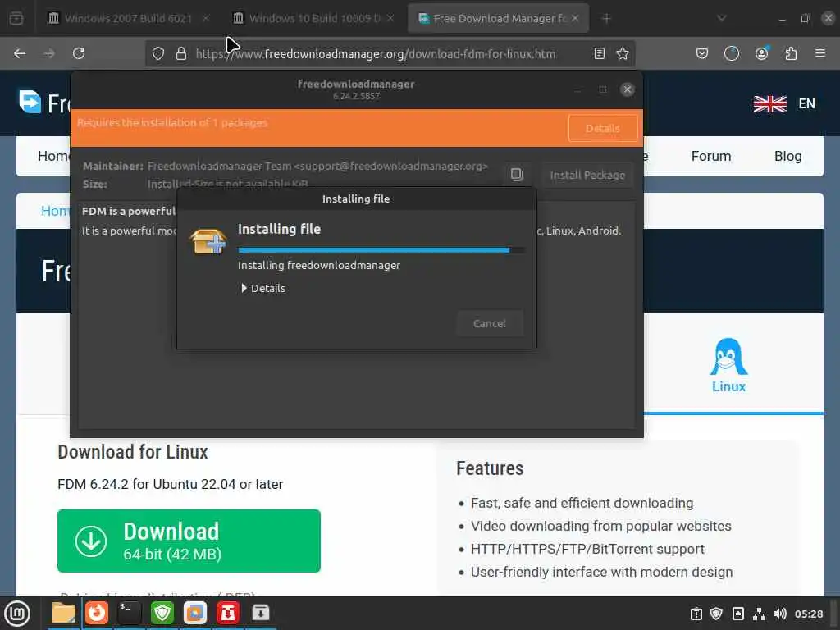Click the Install Package button

tap(587, 176)
